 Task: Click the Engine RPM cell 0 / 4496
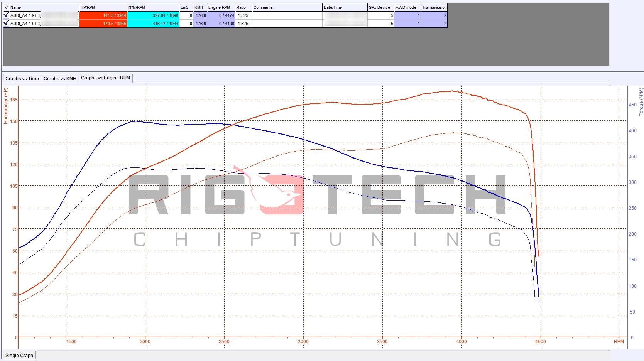pos(221,24)
